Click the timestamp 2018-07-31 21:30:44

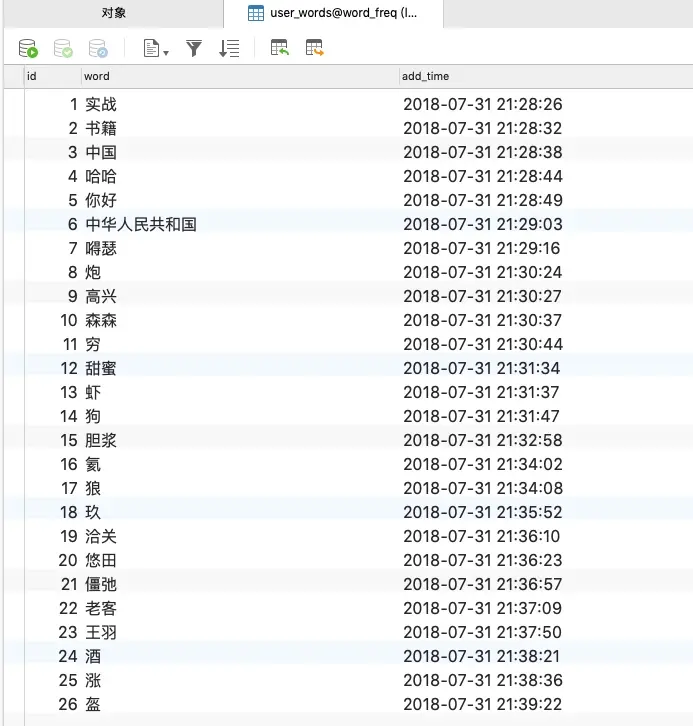tap(483, 344)
